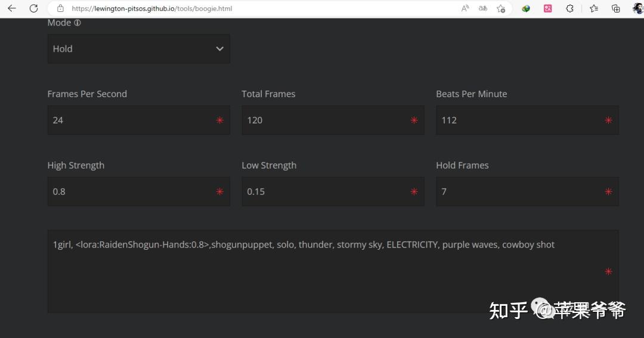Go back to the previous page
The height and width of the screenshot is (338, 644).
12,8
